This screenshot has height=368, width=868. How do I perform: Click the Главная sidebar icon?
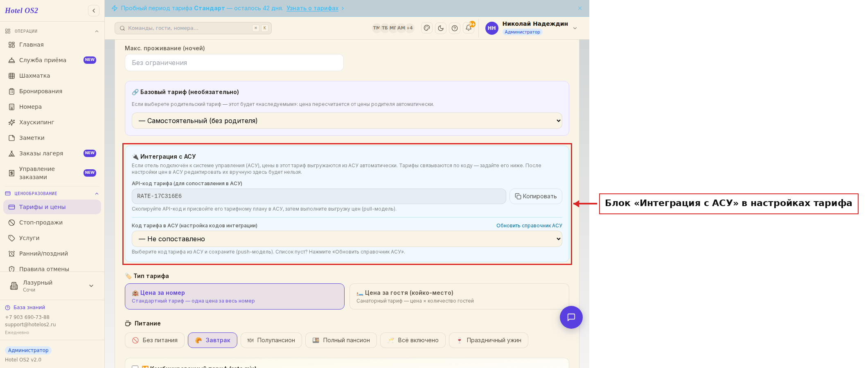pyautogui.click(x=12, y=45)
